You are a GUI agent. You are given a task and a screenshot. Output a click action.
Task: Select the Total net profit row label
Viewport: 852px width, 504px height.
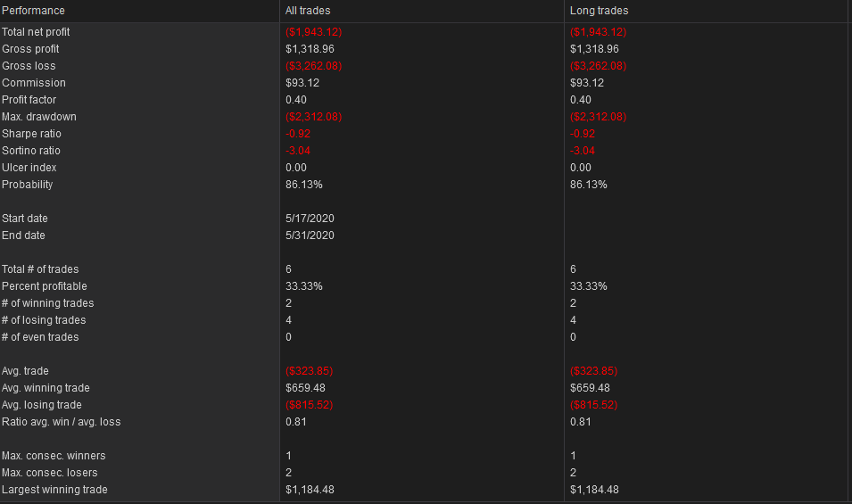pos(36,32)
